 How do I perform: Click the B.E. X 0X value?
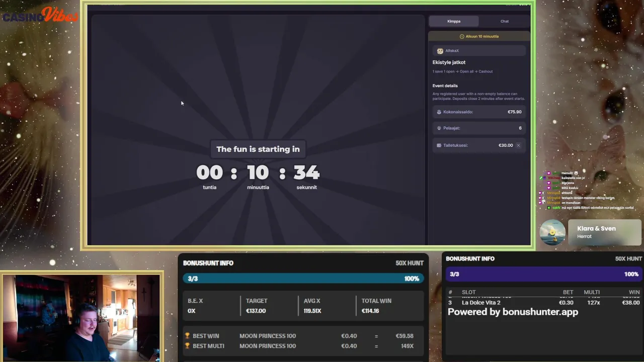tap(191, 311)
